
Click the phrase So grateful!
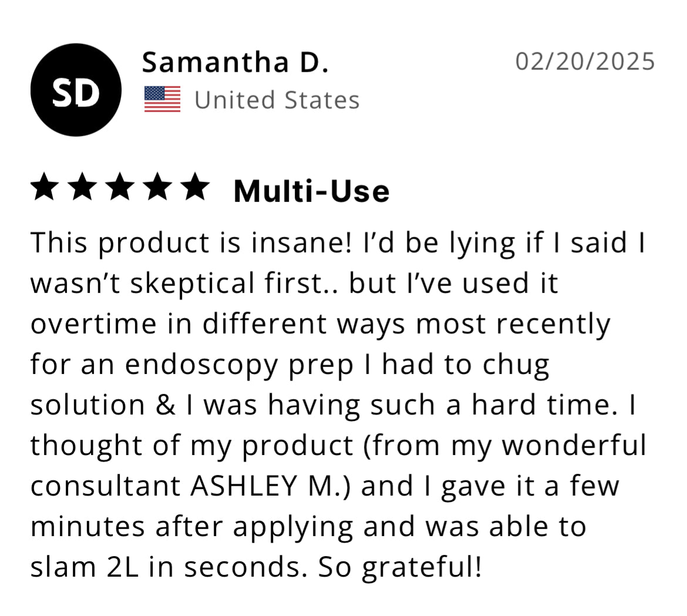tap(401, 567)
